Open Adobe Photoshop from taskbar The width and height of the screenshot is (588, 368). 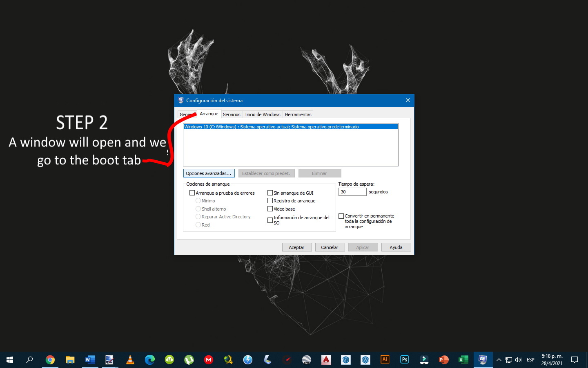coord(404,359)
